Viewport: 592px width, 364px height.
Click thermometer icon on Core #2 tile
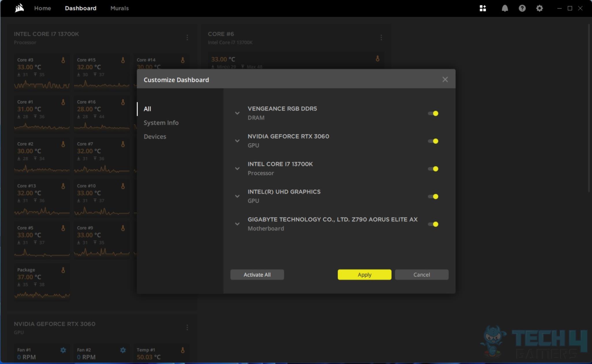(x=63, y=144)
